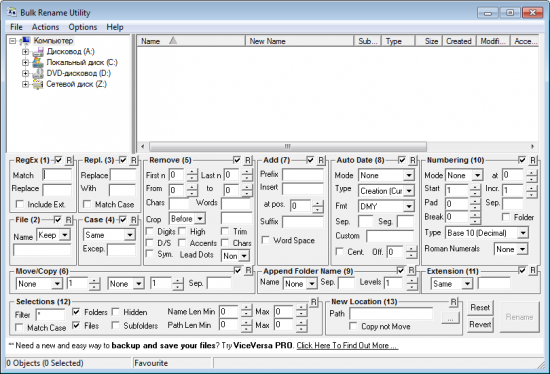Check the Copy not Move checkbox
The height and width of the screenshot is (374, 550).
coord(353,327)
